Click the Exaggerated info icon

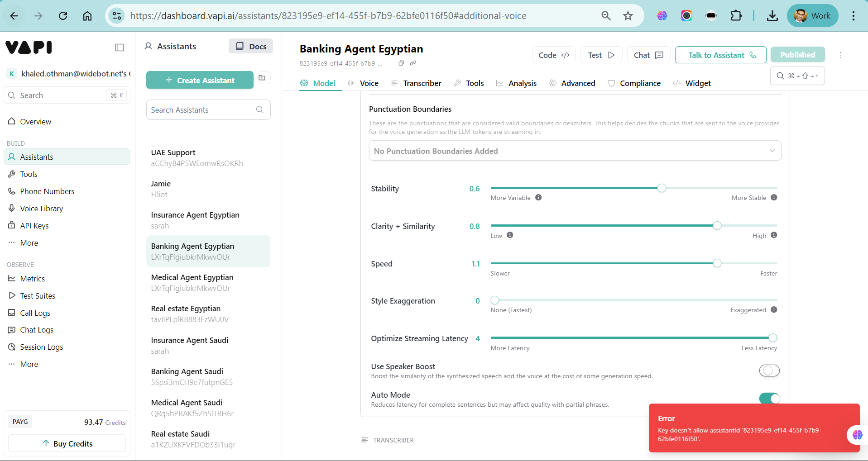774,310
